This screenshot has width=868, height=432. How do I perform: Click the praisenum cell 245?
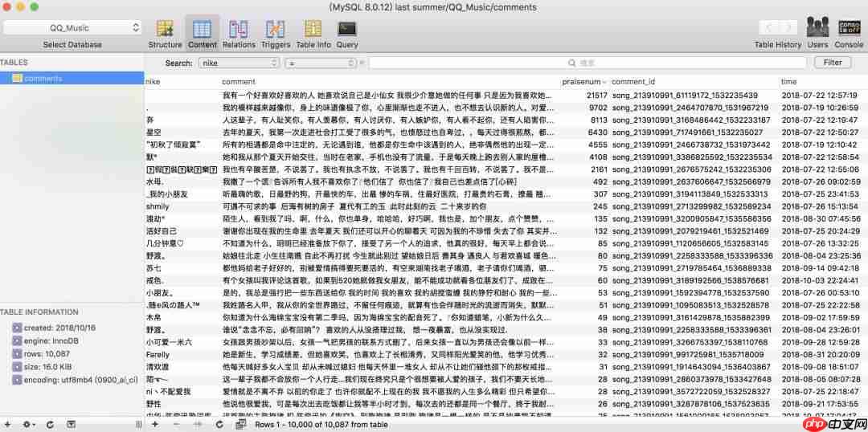click(600, 206)
